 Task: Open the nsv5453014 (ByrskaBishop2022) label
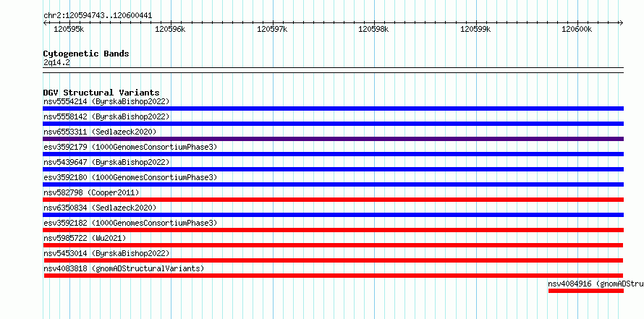[x=106, y=253]
